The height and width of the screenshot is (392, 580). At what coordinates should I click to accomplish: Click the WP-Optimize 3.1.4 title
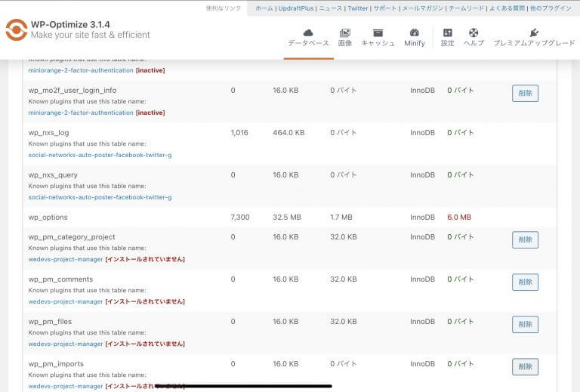click(x=70, y=24)
